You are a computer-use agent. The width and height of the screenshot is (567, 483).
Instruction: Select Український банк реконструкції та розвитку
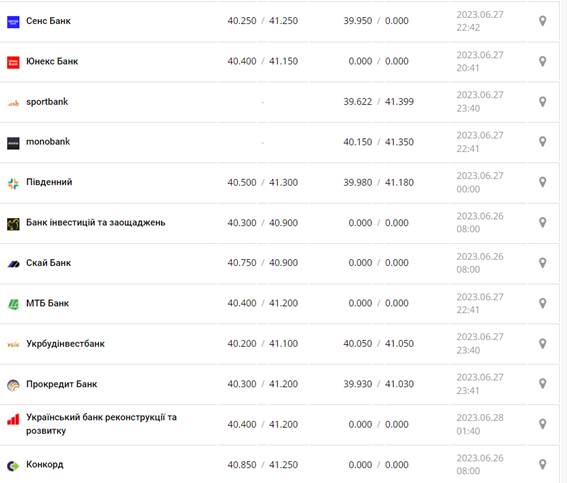(x=101, y=424)
